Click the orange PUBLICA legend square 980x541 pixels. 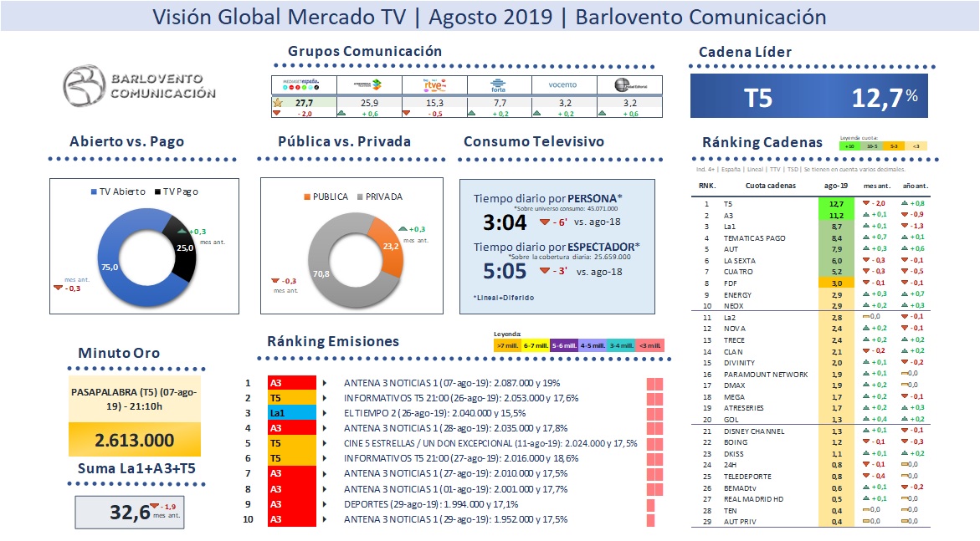point(307,196)
